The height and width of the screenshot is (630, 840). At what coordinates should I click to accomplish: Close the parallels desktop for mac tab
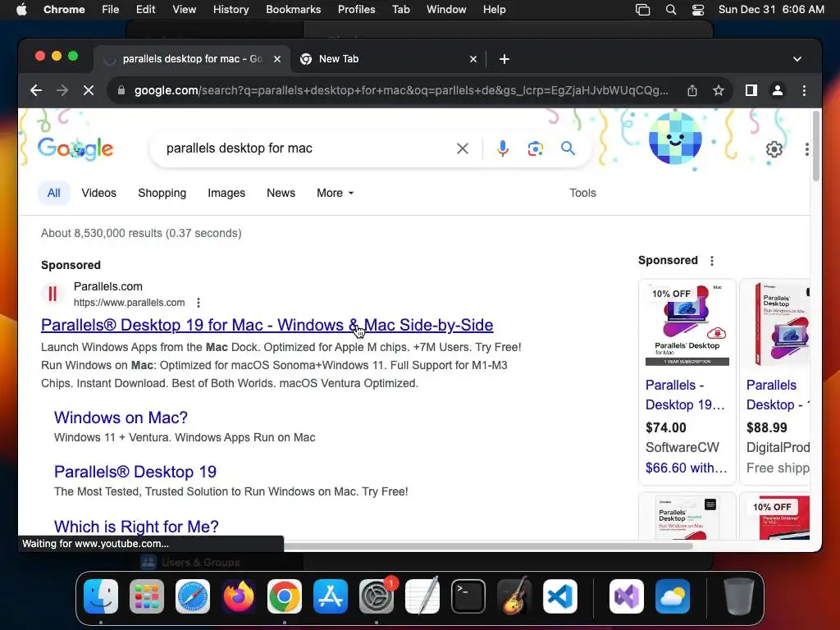point(277,59)
